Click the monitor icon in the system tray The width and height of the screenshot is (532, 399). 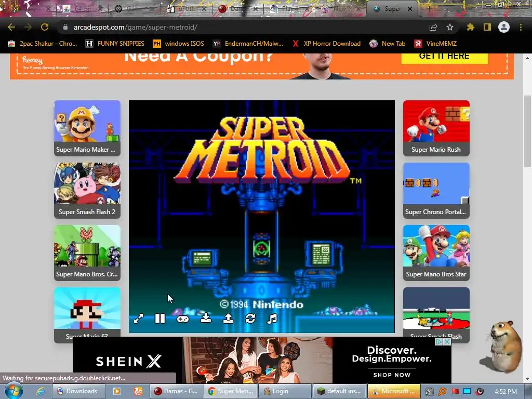467,392
